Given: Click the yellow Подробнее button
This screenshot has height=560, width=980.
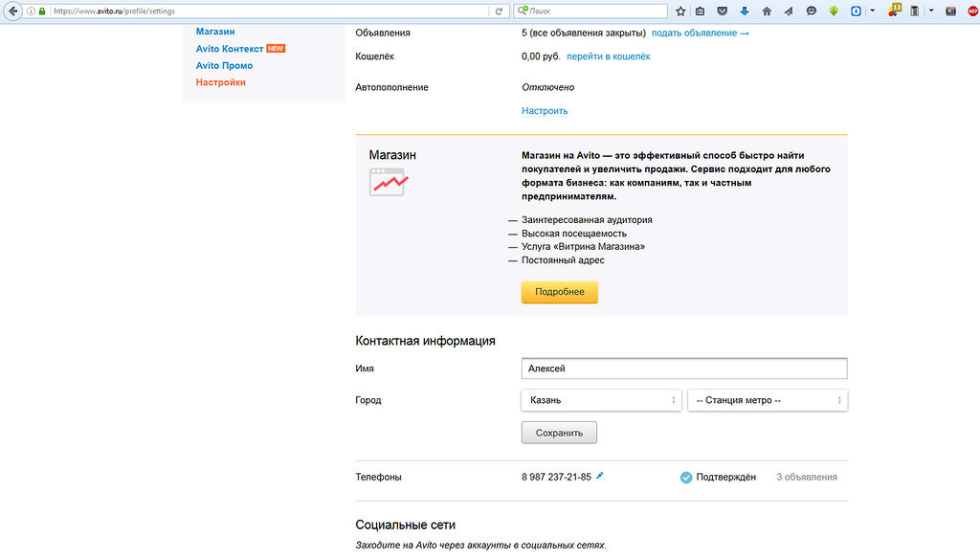Looking at the screenshot, I should [559, 292].
